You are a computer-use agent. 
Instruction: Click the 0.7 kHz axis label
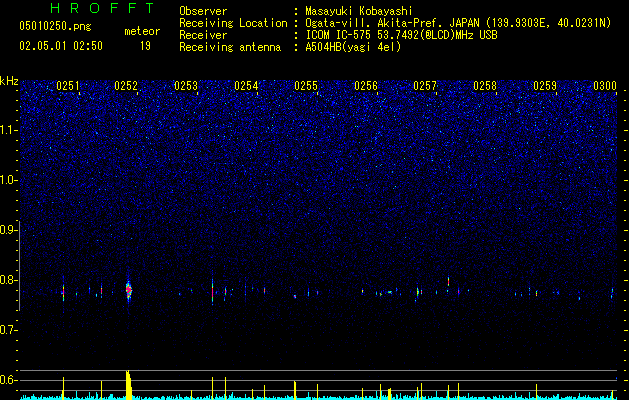[x=8, y=330]
